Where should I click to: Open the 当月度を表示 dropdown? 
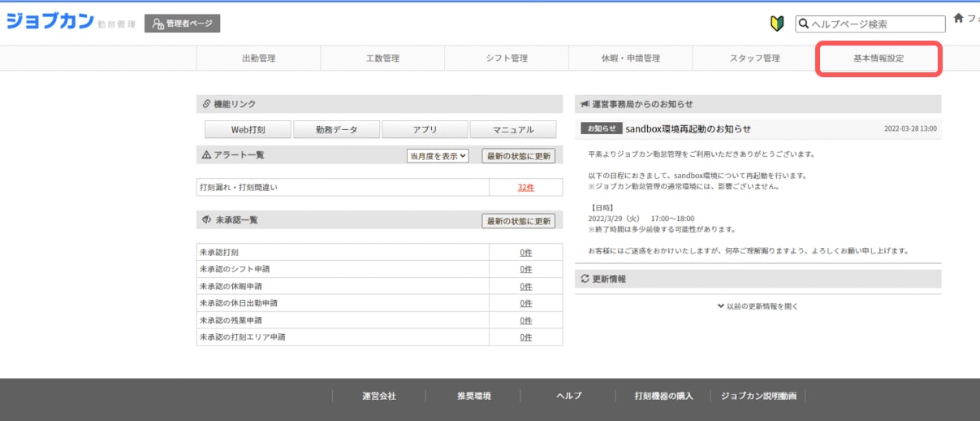tap(438, 156)
